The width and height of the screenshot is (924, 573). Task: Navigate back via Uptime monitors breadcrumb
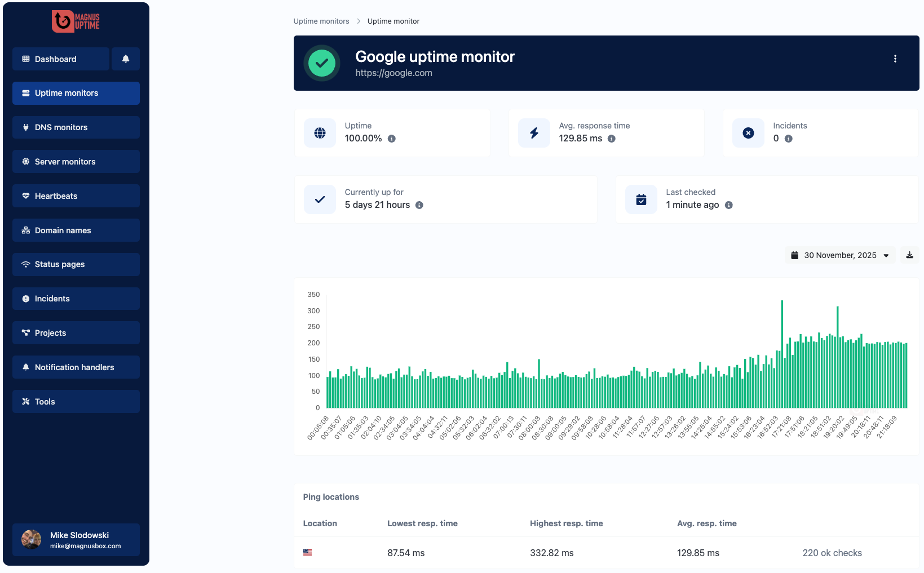(x=321, y=21)
